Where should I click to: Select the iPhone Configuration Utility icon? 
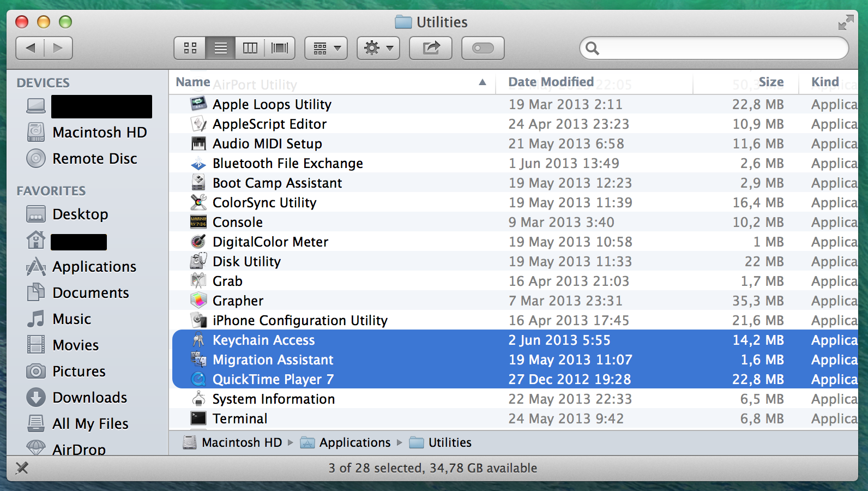click(198, 320)
